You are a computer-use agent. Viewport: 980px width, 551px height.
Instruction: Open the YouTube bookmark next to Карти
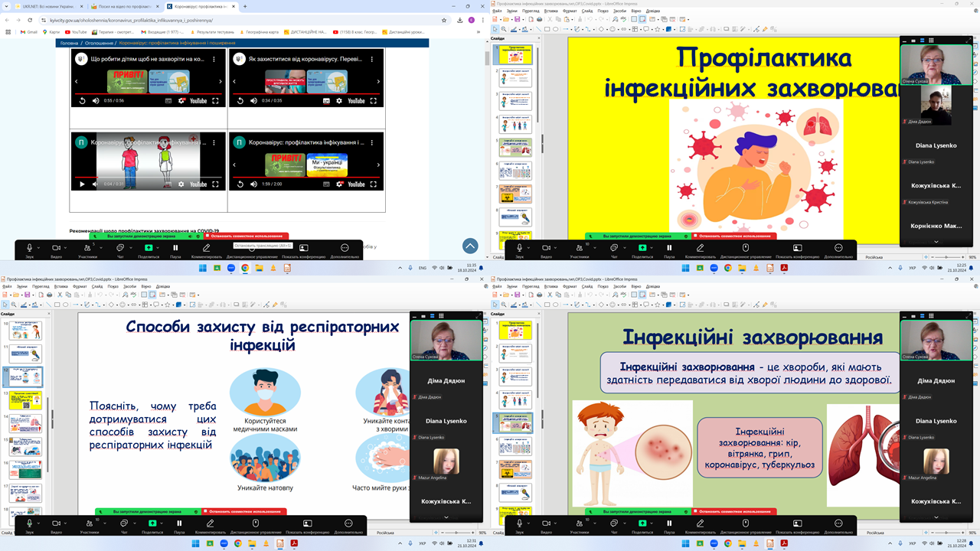pos(77,32)
